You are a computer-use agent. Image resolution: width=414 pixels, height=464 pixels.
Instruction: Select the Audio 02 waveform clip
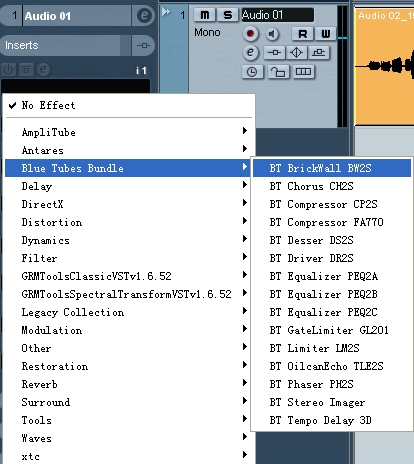point(384,67)
